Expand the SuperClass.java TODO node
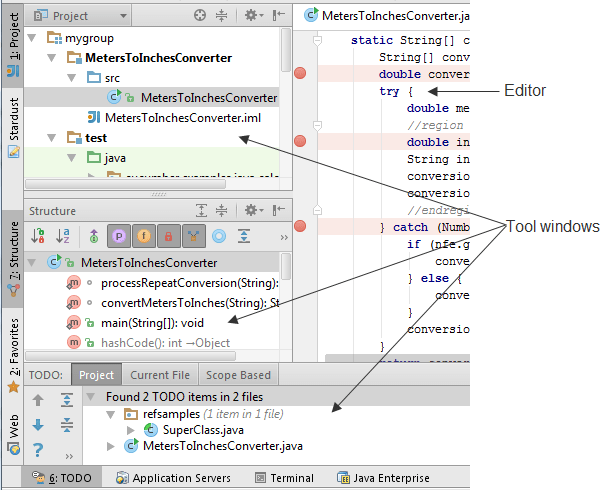Screen dimensions: 607x490 coord(131,429)
